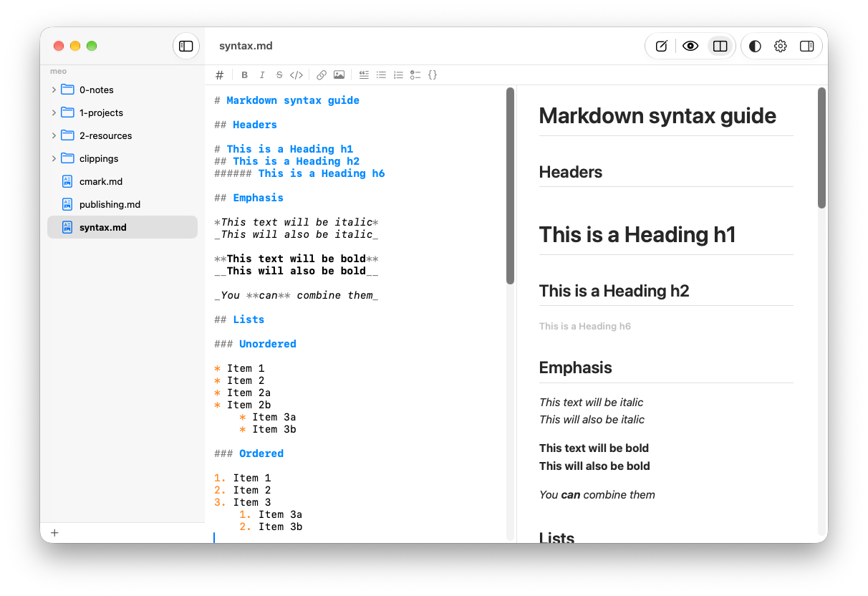The width and height of the screenshot is (868, 596).
Task: Click the "### Ordered" line in the editor
Action: pyautogui.click(x=249, y=453)
